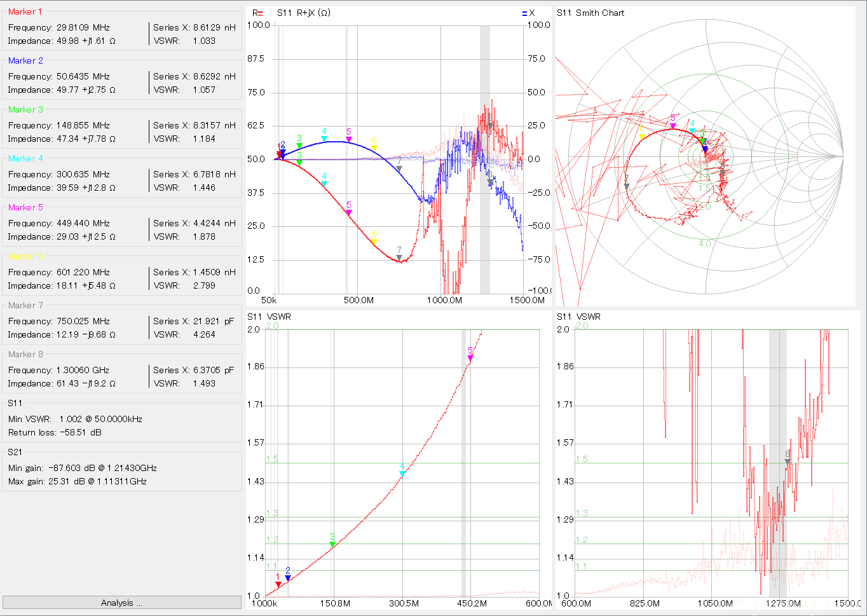Select the Marker 4 heading
The image size is (867, 616).
click(25, 158)
